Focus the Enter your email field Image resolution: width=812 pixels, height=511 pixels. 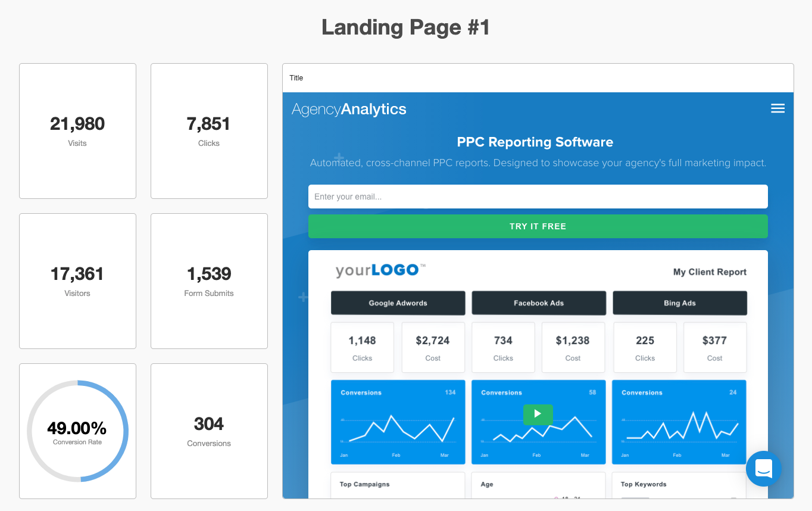[538, 197]
